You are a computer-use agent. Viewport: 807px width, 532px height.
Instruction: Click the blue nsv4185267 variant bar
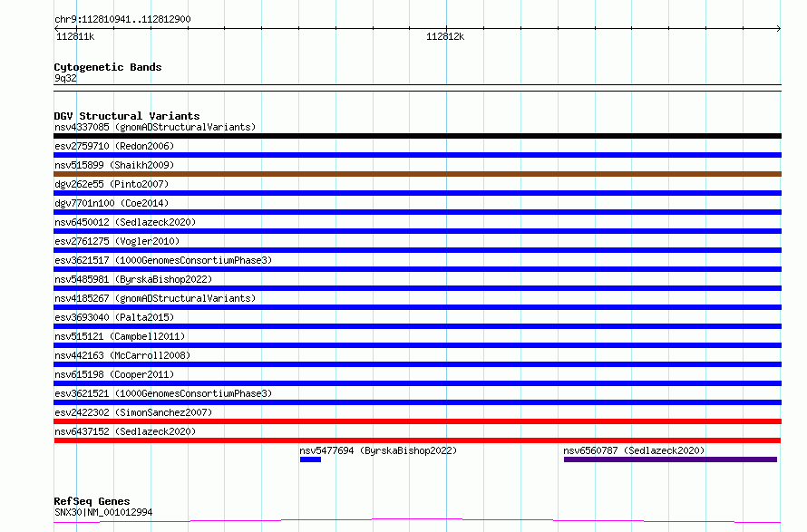(x=417, y=307)
